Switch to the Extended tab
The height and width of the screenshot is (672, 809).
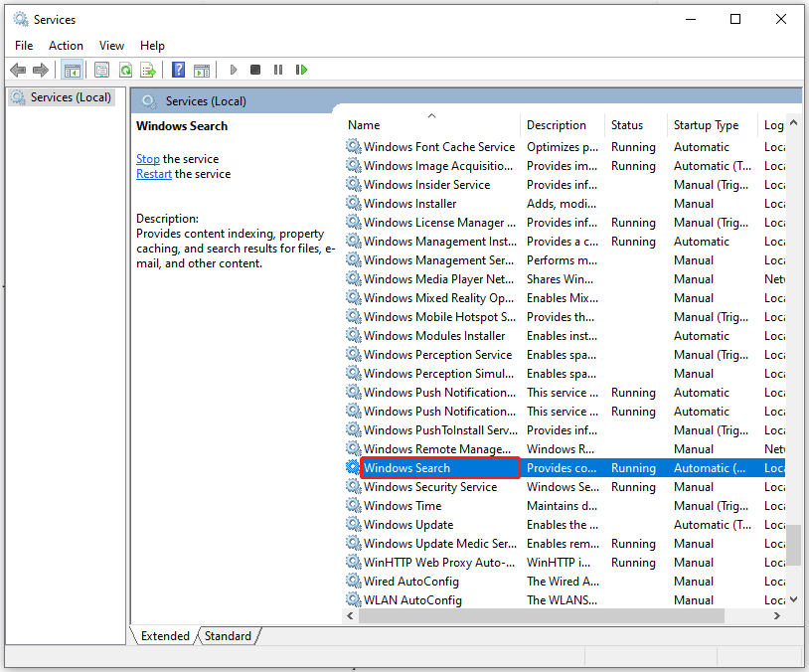(x=164, y=635)
